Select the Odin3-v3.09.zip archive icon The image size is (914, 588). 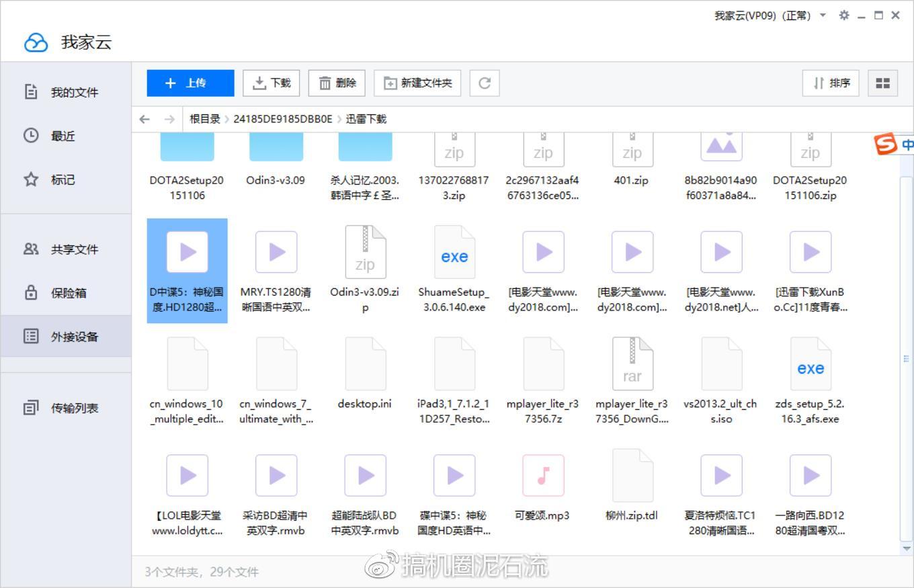click(x=365, y=253)
